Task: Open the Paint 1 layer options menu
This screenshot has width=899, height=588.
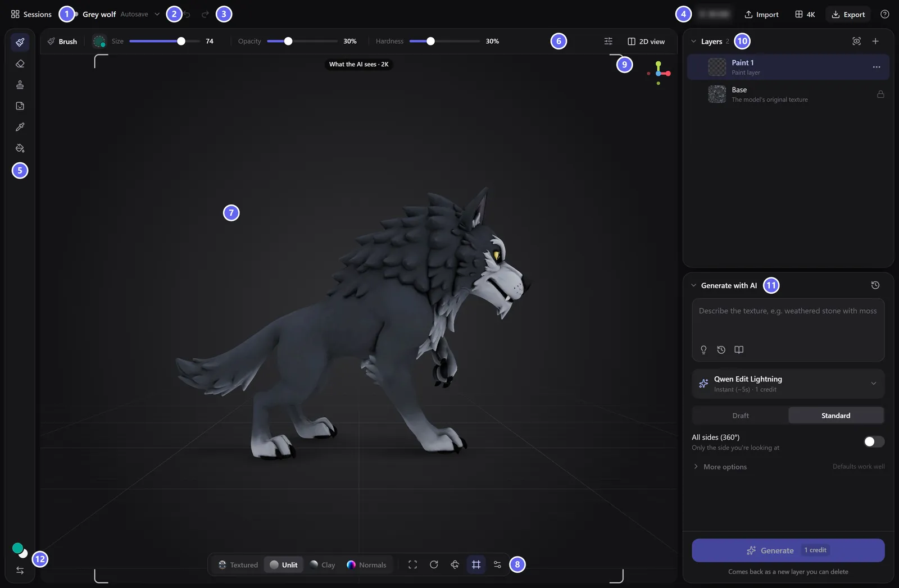Action: (x=877, y=67)
